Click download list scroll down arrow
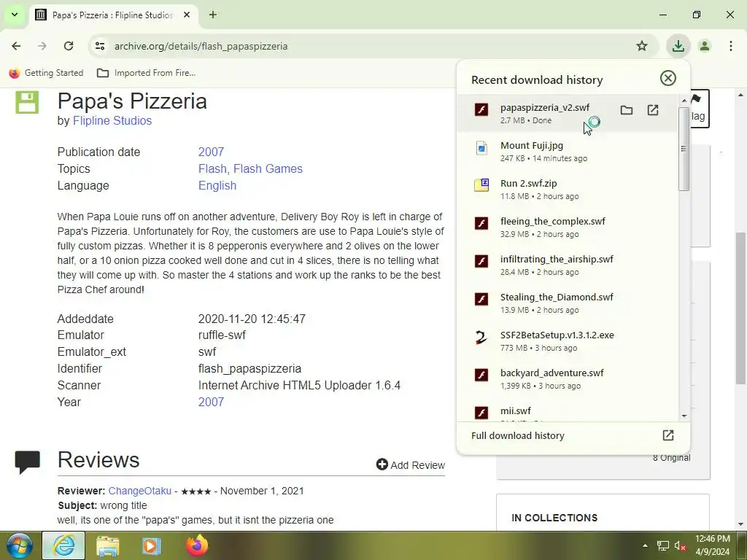The height and width of the screenshot is (560, 747). click(x=684, y=416)
